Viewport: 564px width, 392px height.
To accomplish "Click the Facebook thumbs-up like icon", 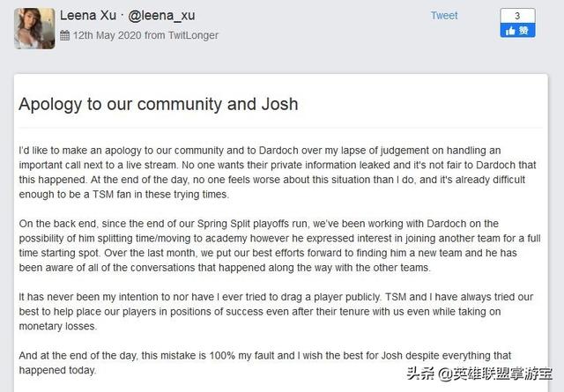I will point(510,32).
